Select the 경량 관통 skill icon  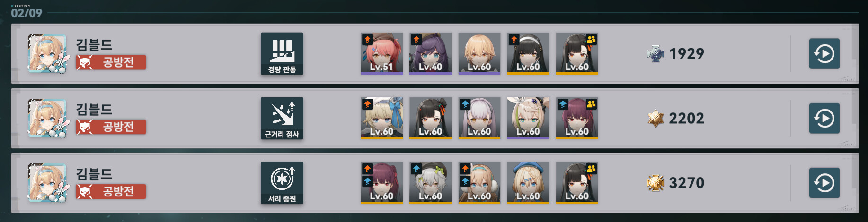coord(282,54)
